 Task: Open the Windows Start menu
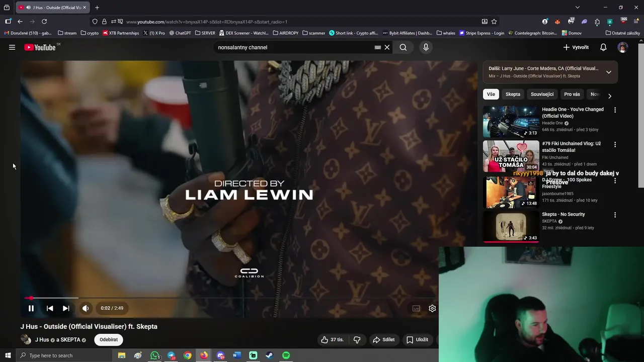point(8,355)
